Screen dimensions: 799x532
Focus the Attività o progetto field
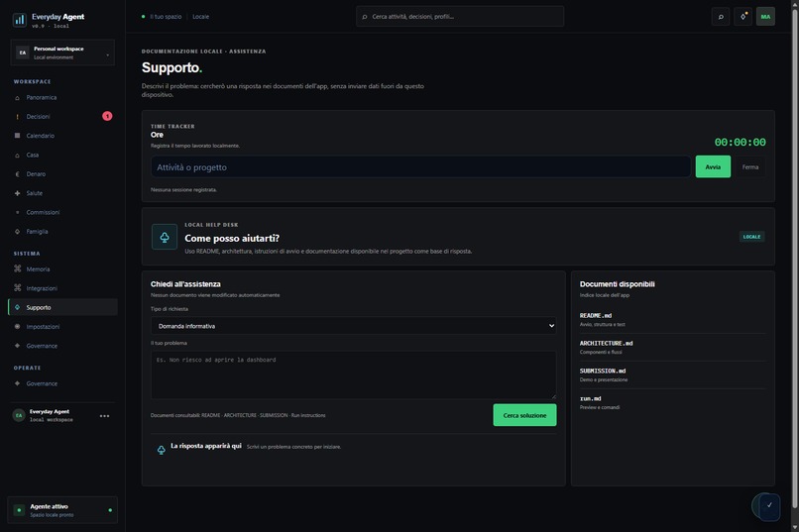pos(420,167)
